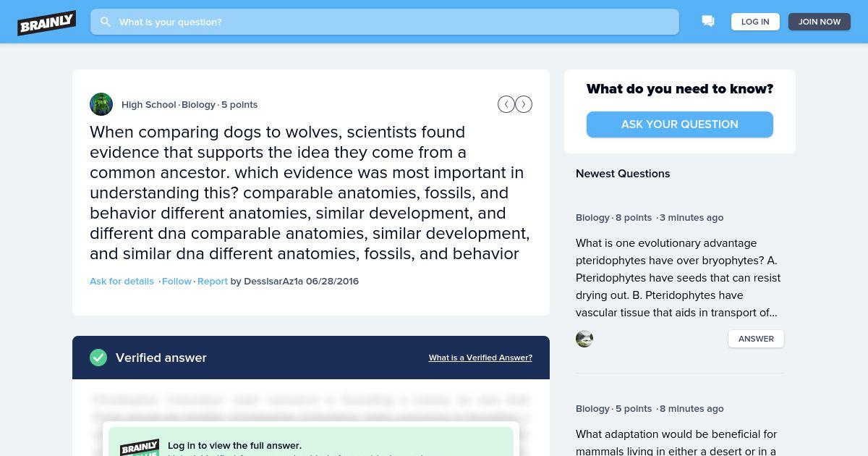Go to previous question arrow

tap(506, 104)
